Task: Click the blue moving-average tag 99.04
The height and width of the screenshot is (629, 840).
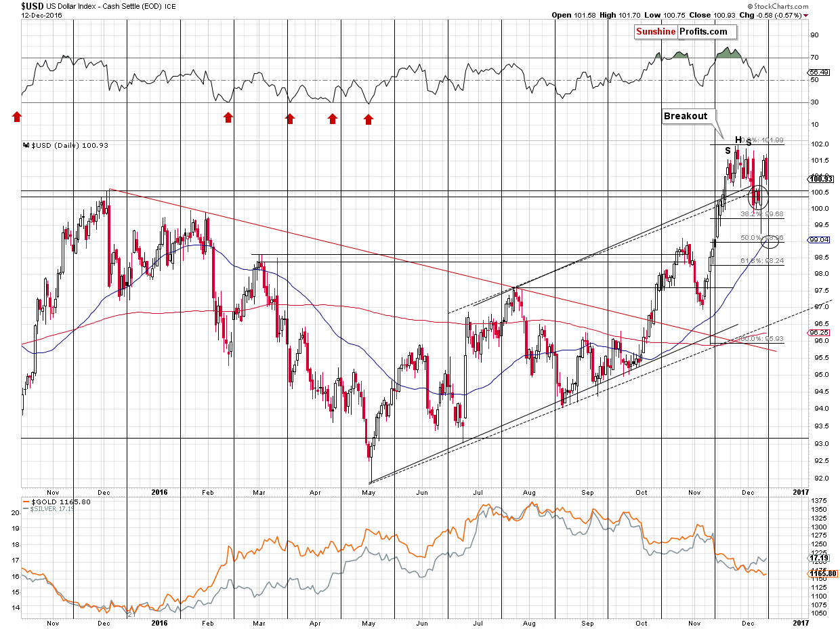Action: point(819,239)
